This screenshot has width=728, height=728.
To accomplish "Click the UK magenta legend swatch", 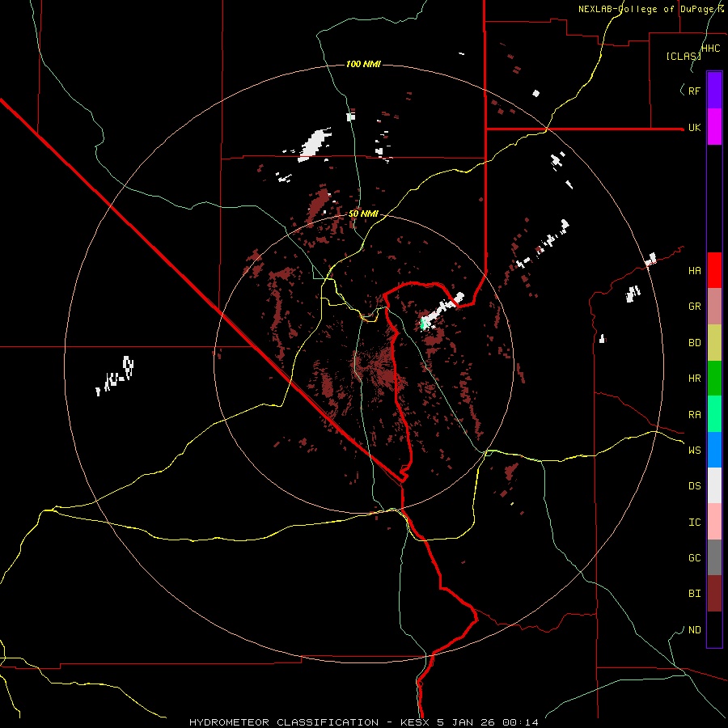I will click(x=714, y=127).
